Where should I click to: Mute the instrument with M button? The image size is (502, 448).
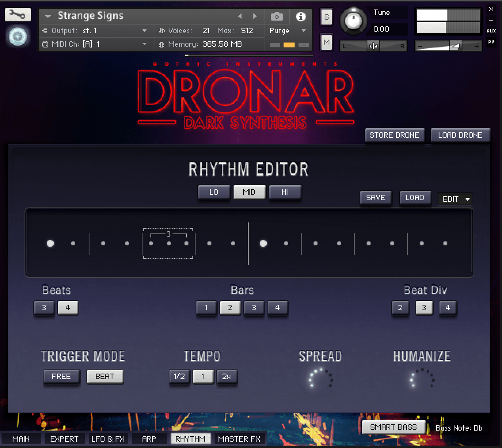point(326,42)
